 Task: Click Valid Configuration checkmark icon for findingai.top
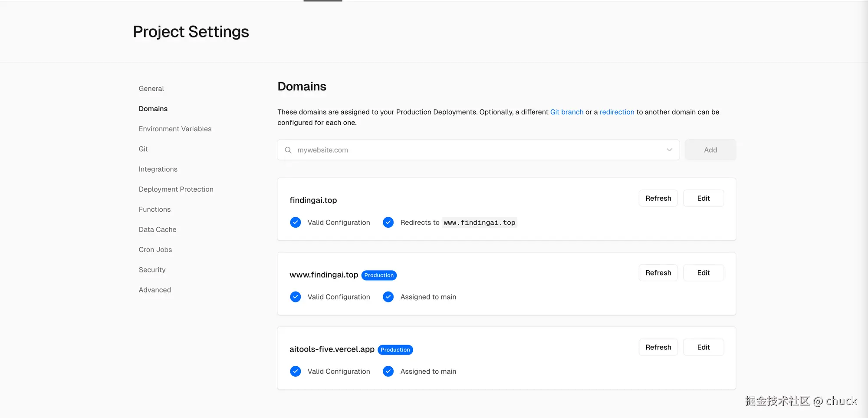tap(296, 222)
